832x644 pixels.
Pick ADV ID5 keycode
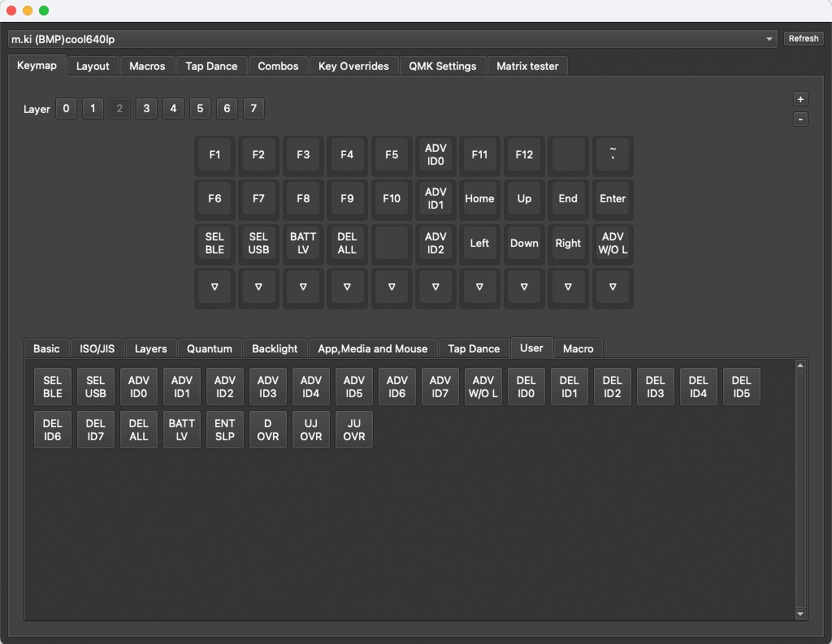[x=354, y=387]
